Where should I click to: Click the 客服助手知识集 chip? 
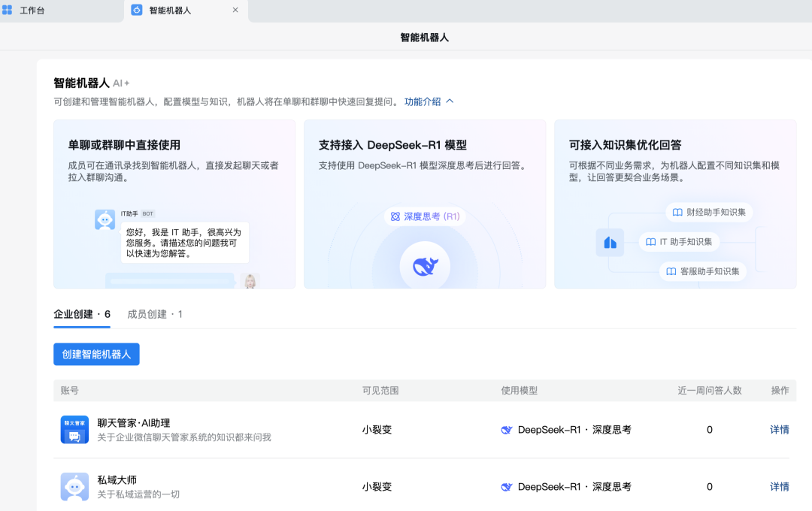[x=704, y=271]
